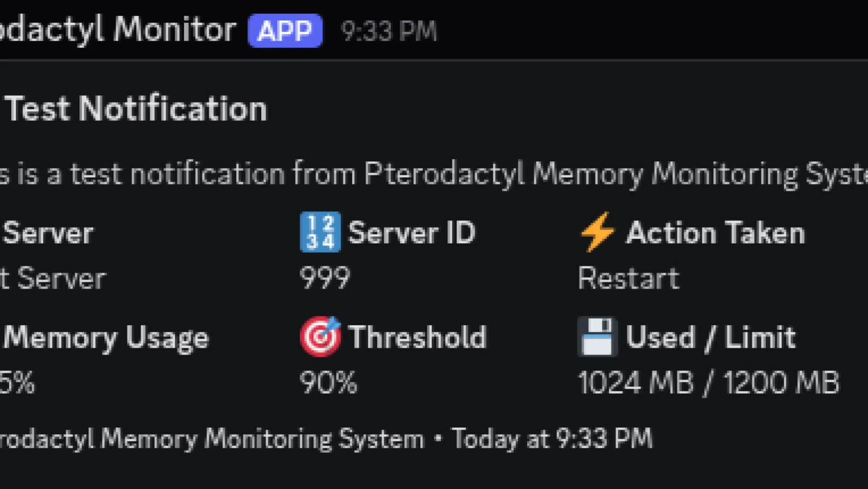
Task: Click the Restart action value
Action: (629, 278)
